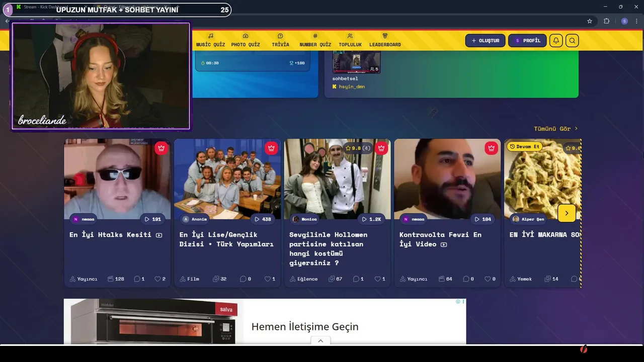Click the 00:30 timer on quiz card

[210, 63]
